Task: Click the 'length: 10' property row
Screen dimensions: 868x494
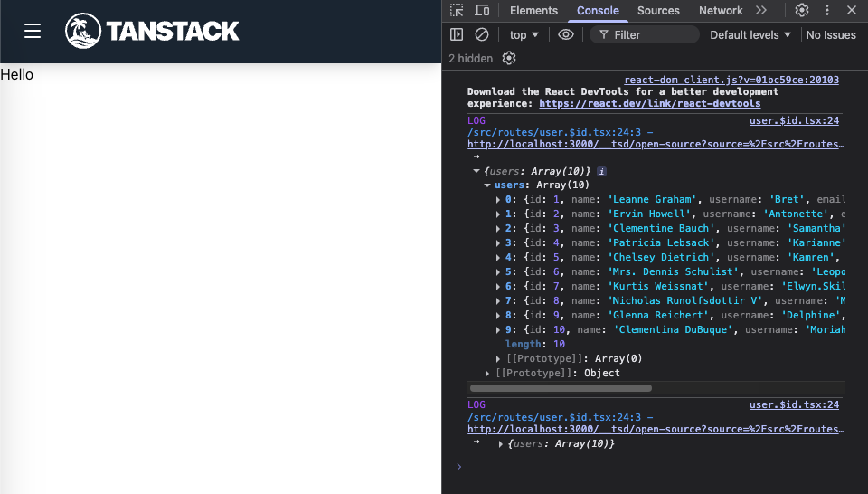Action: tap(534, 344)
